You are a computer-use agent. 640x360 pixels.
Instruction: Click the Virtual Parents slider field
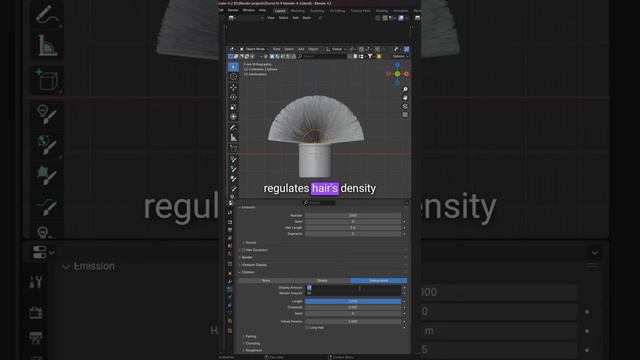[x=353, y=322]
